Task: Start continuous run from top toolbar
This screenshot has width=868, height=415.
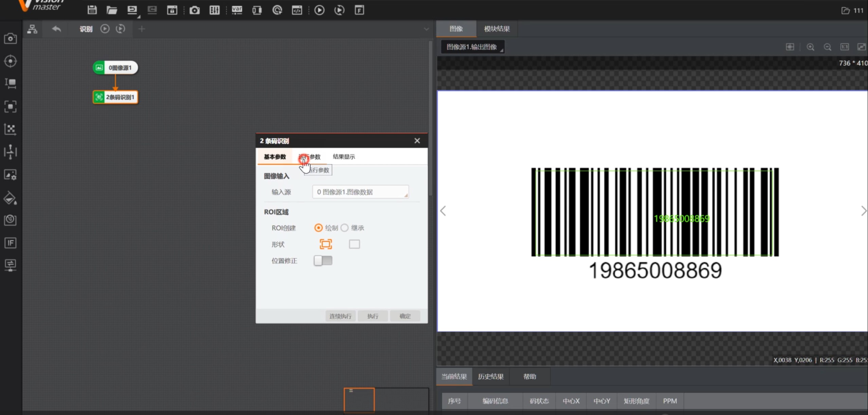Action: tap(339, 10)
